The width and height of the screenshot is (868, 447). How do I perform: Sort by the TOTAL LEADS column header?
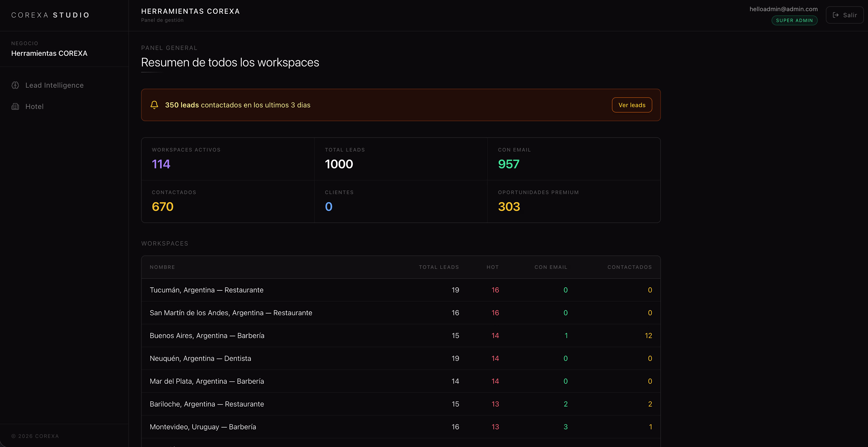pos(439,267)
